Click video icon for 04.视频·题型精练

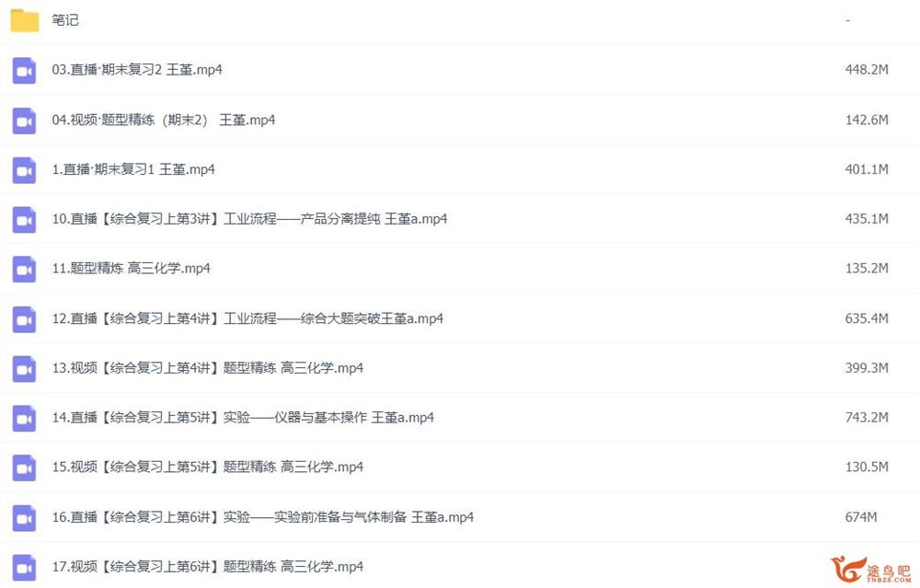coord(24,121)
